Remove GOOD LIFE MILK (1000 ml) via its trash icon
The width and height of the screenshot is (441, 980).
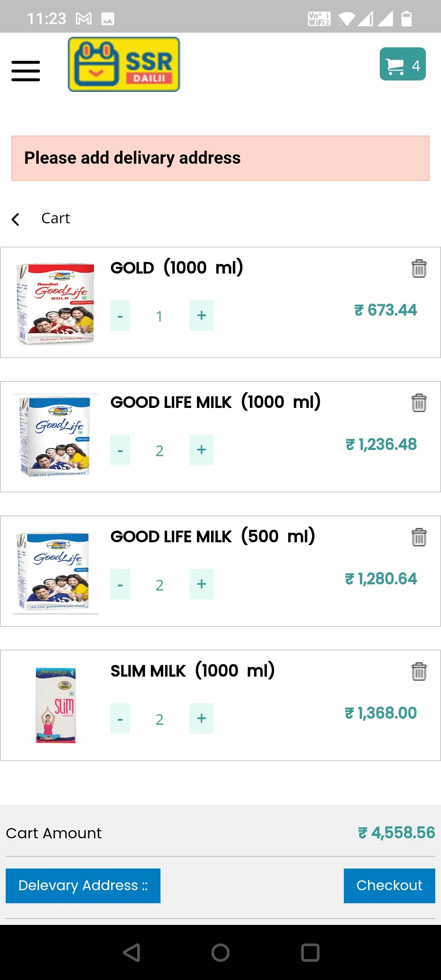coord(419,403)
